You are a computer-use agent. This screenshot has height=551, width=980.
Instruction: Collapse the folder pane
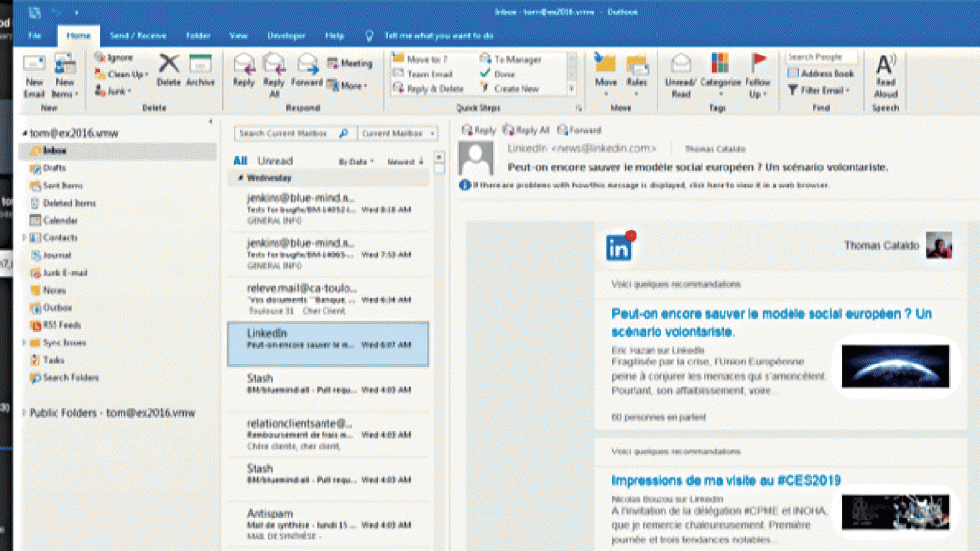click(211, 121)
